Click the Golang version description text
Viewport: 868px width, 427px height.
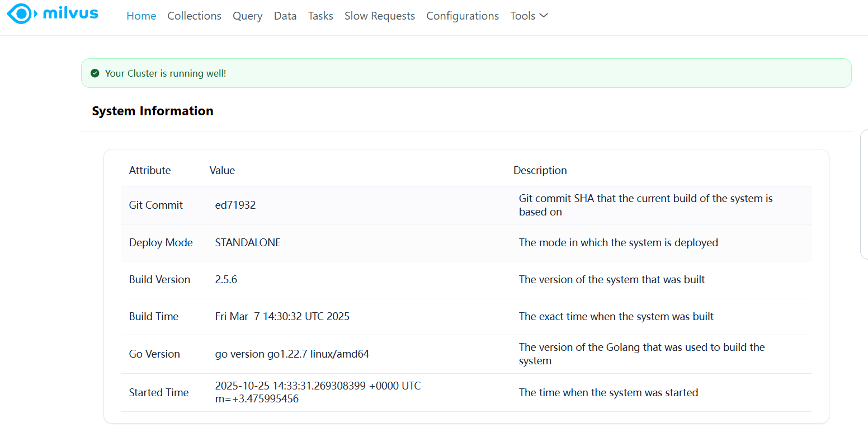642,354
